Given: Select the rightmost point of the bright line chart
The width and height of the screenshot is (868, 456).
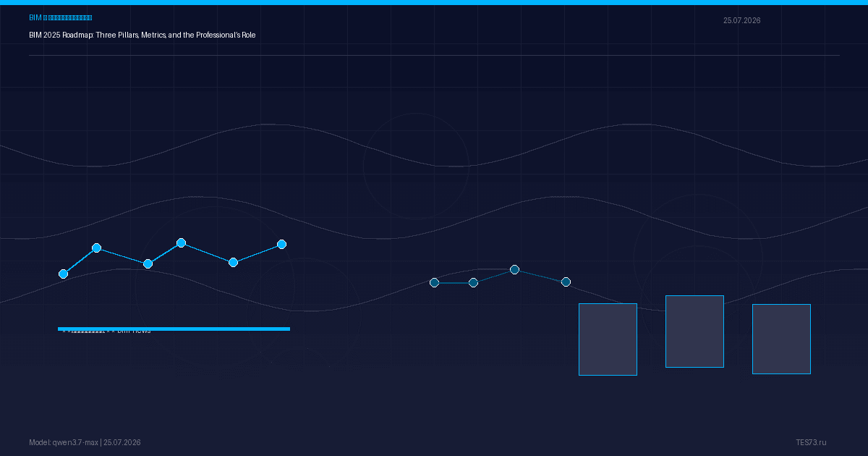Looking at the screenshot, I should (281, 244).
